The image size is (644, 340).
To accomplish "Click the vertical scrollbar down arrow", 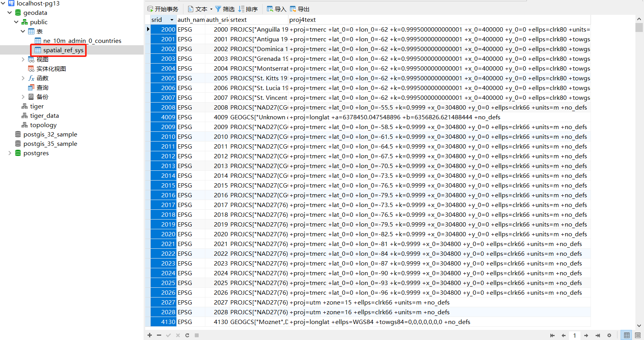I will [x=639, y=326].
